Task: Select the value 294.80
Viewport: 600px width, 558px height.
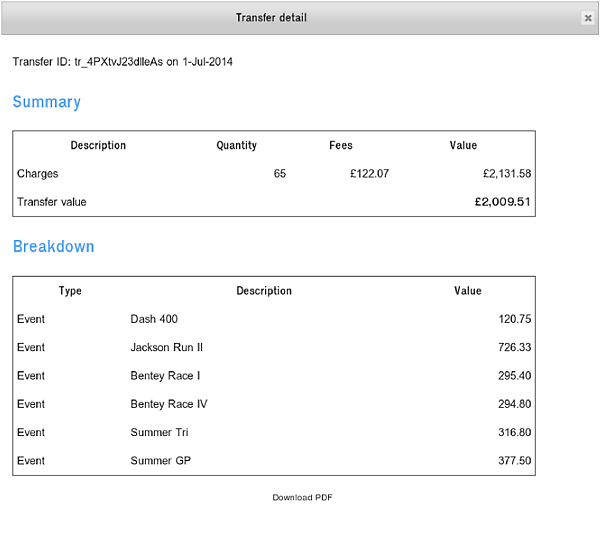Action: [x=515, y=404]
